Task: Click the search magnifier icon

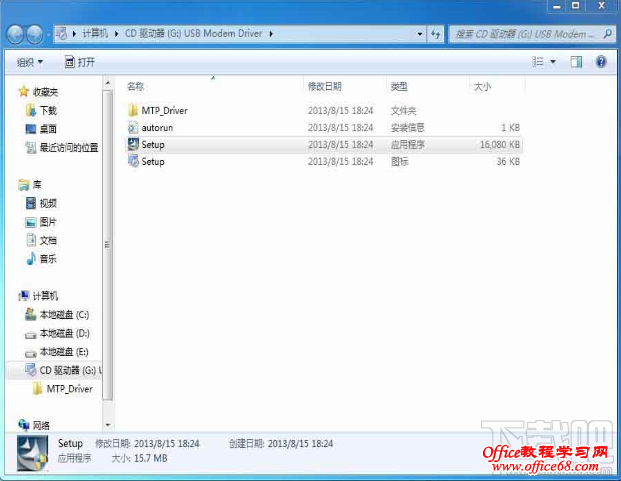Action: [608, 34]
